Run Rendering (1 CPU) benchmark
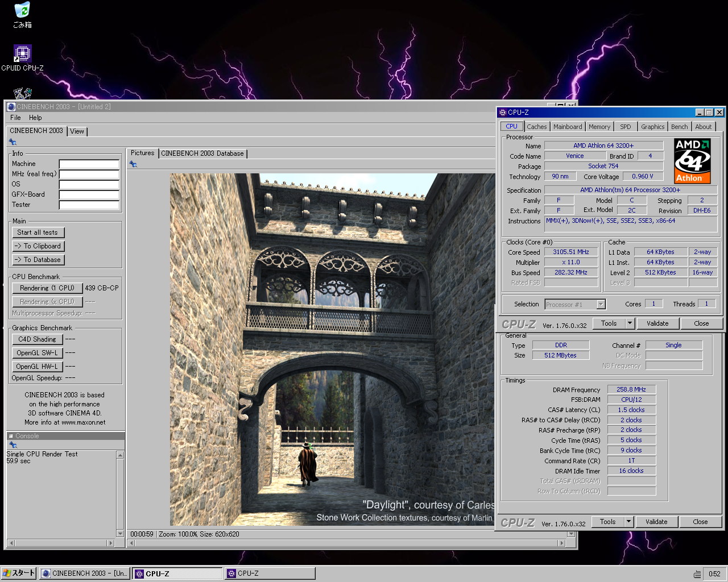Image resolution: width=728 pixels, height=582 pixels. pyautogui.click(x=47, y=288)
